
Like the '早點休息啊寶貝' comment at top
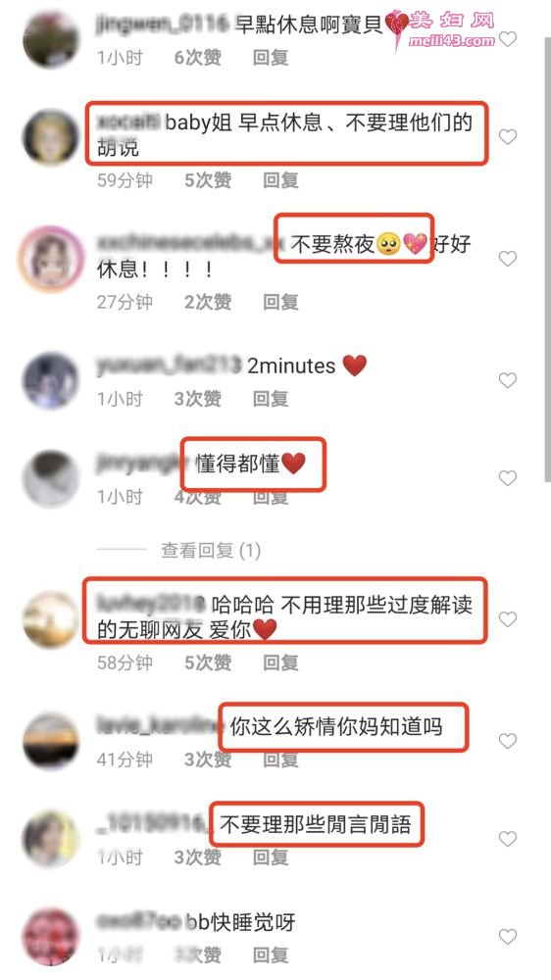508,39
